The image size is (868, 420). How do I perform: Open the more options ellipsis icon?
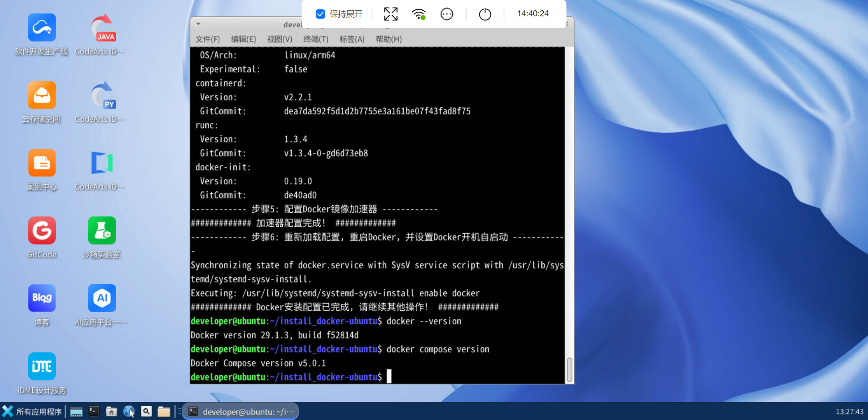(x=447, y=14)
